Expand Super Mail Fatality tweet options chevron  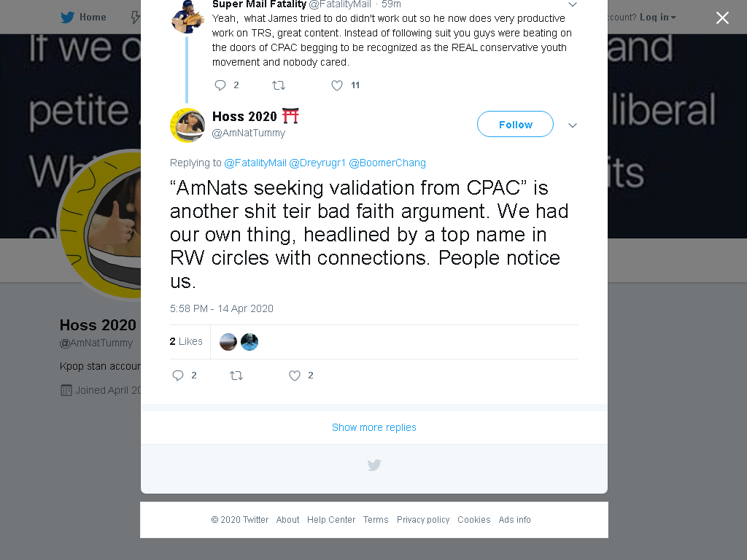point(573,4)
